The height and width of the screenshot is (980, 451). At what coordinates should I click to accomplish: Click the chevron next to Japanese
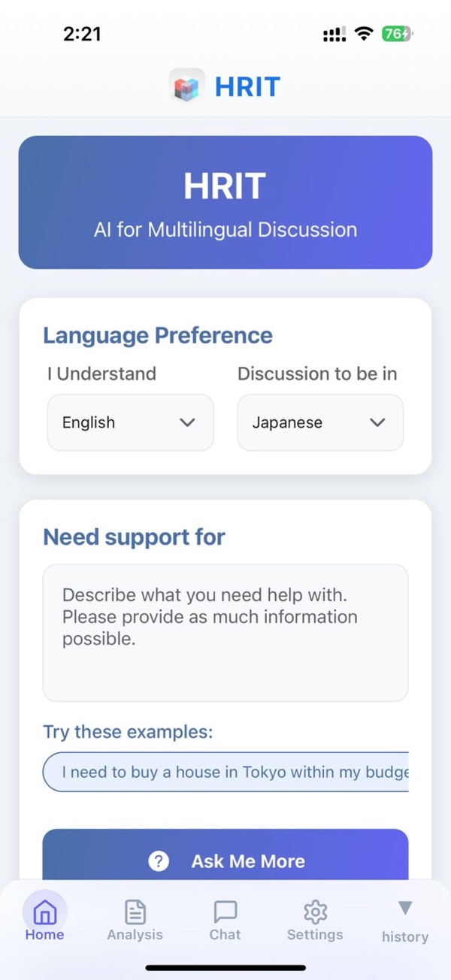(x=377, y=422)
